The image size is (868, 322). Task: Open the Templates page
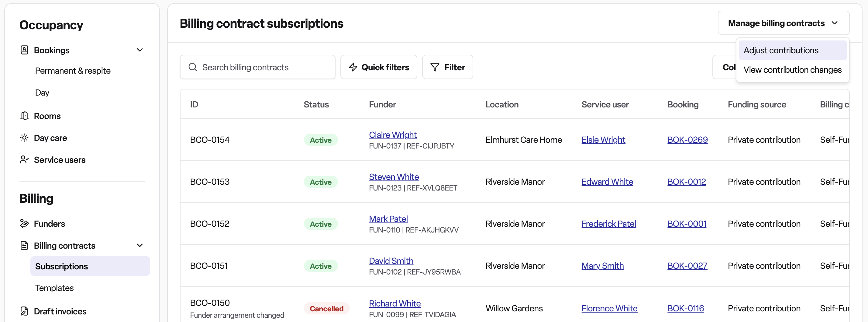(54, 288)
